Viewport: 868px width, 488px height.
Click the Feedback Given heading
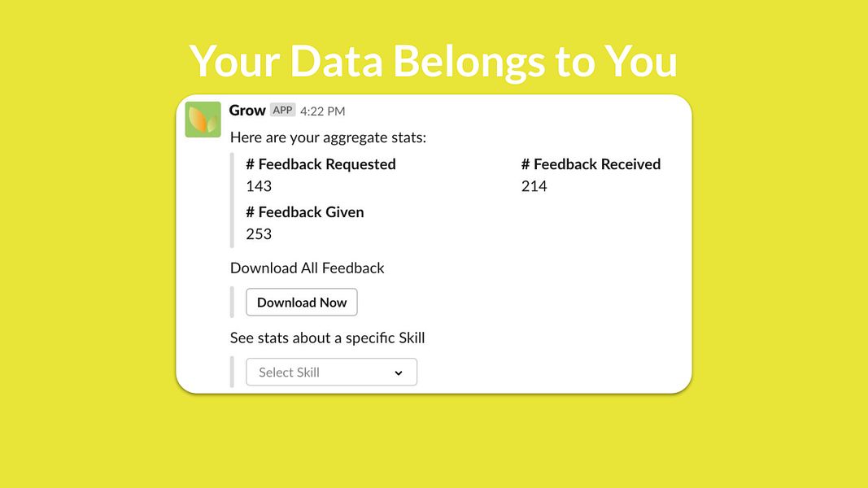point(305,212)
